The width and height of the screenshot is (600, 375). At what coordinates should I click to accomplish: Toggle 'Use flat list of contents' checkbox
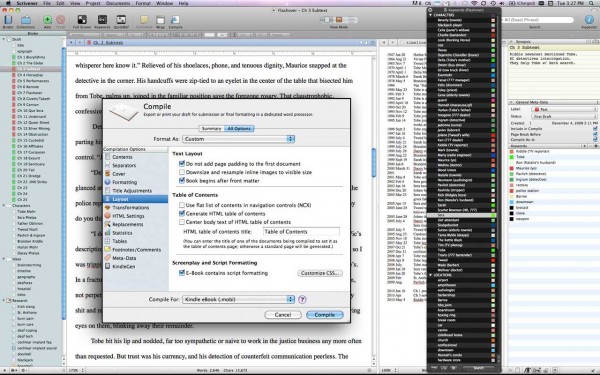click(x=182, y=205)
